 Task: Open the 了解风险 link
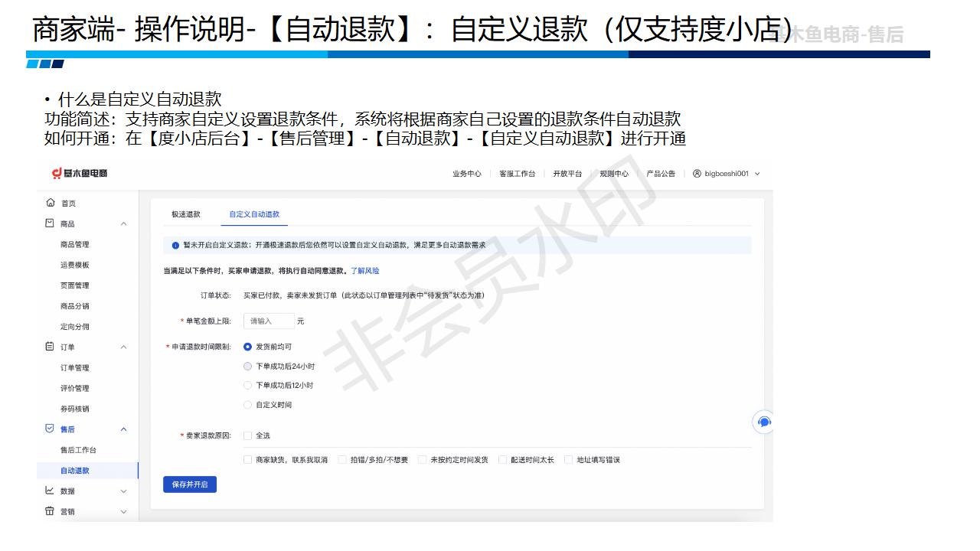point(365,271)
